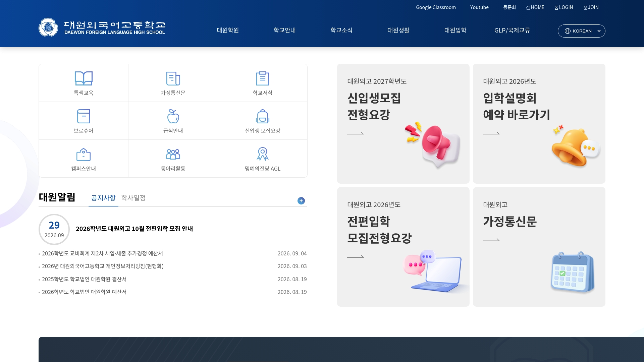The image size is (644, 362).
Task: Open the 대원입학 menu
Action: [455, 30]
